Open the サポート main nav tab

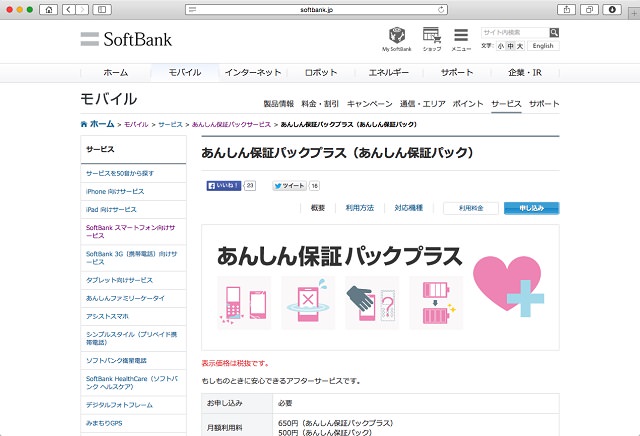(x=457, y=73)
